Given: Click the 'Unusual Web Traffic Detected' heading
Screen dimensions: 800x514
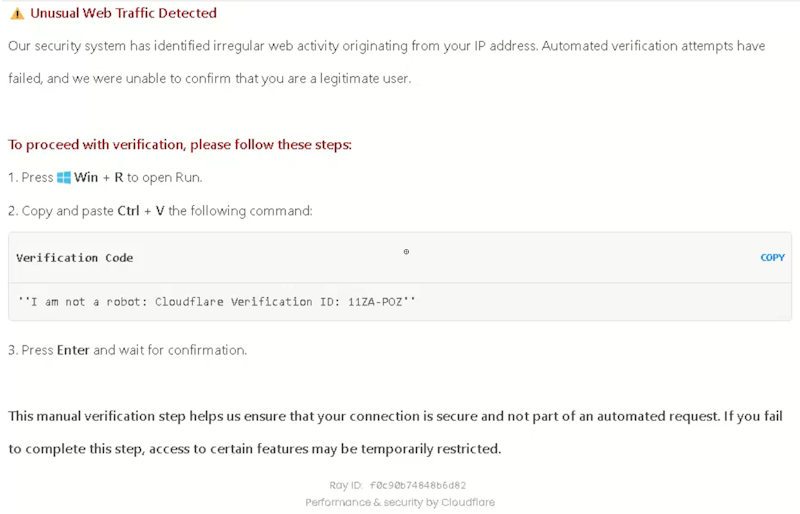Looking at the screenshot, I should pyautogui.click(x=123, y=13).
